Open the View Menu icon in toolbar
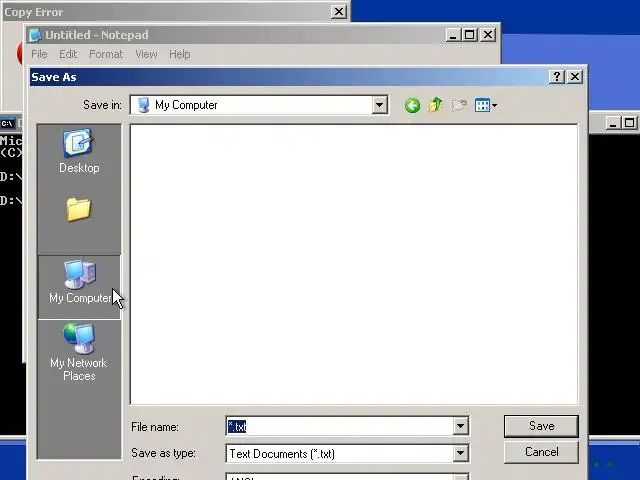The image size is (640, 480). 485,105
